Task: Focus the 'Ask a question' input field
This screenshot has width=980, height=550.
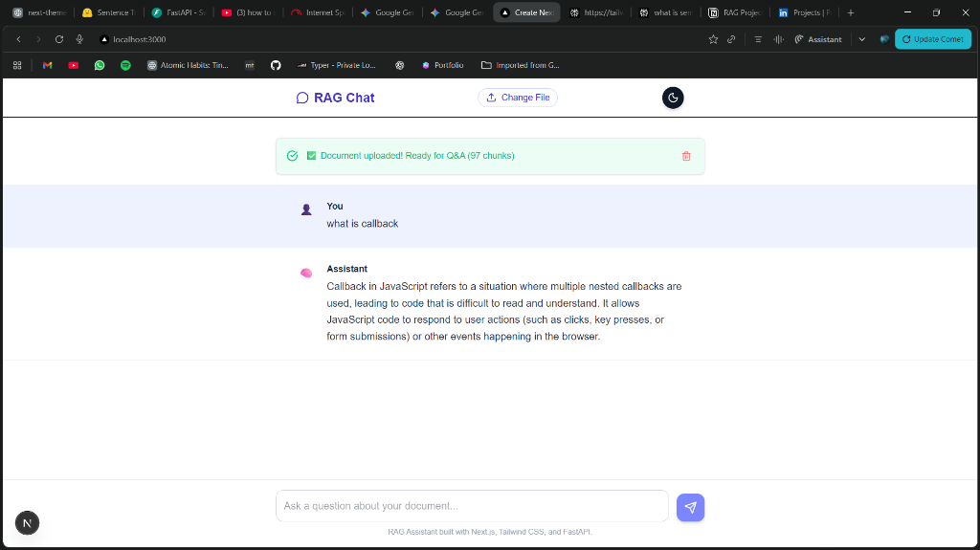Action: click(472, 506)
